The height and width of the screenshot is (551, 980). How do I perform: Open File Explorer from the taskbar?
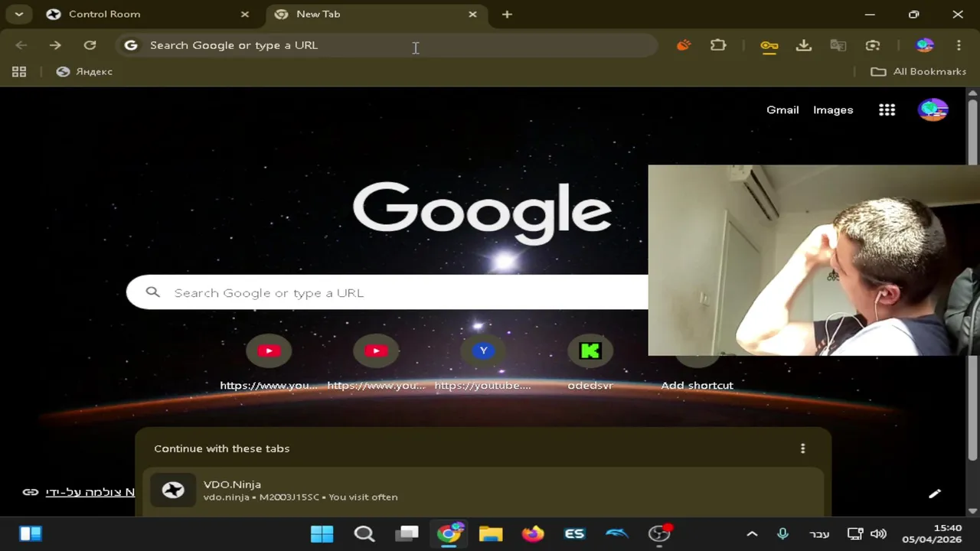click(491, 533)
